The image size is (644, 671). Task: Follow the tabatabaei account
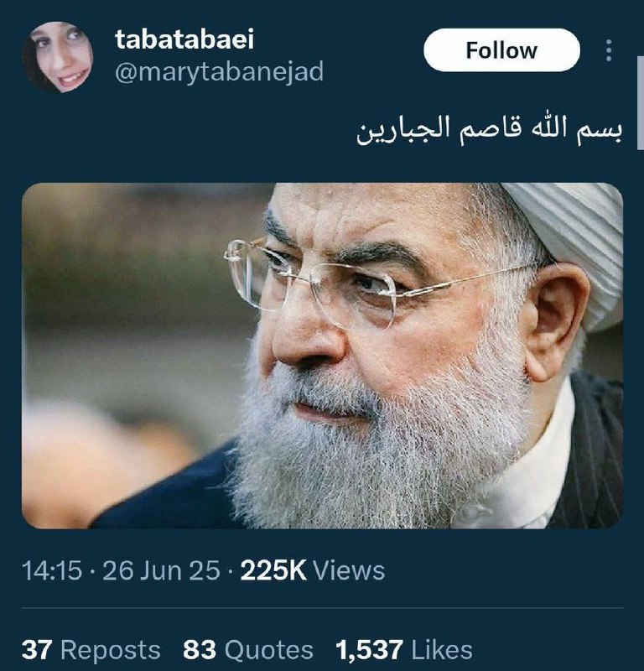[x=501, y=50]
